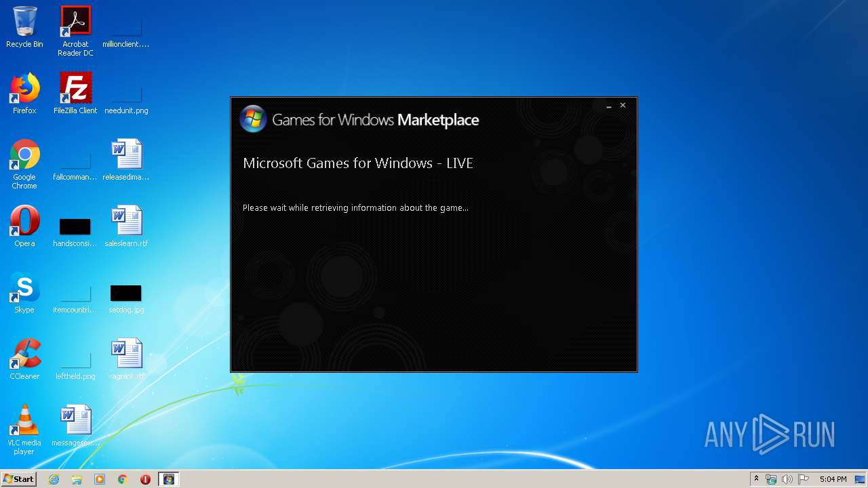Click 'Games for Windows Marketplace' title text
Screen dimensions: 868x488
[x=376, y=120]
